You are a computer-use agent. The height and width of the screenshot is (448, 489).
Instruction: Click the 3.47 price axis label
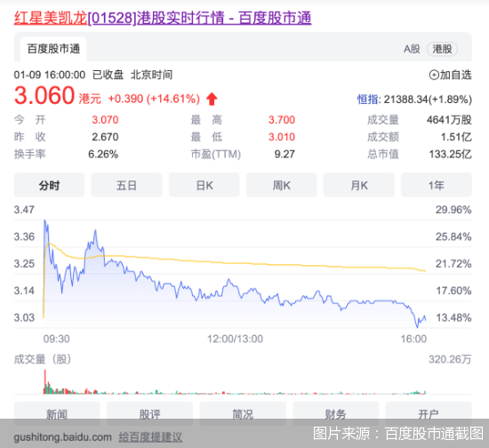24,210
